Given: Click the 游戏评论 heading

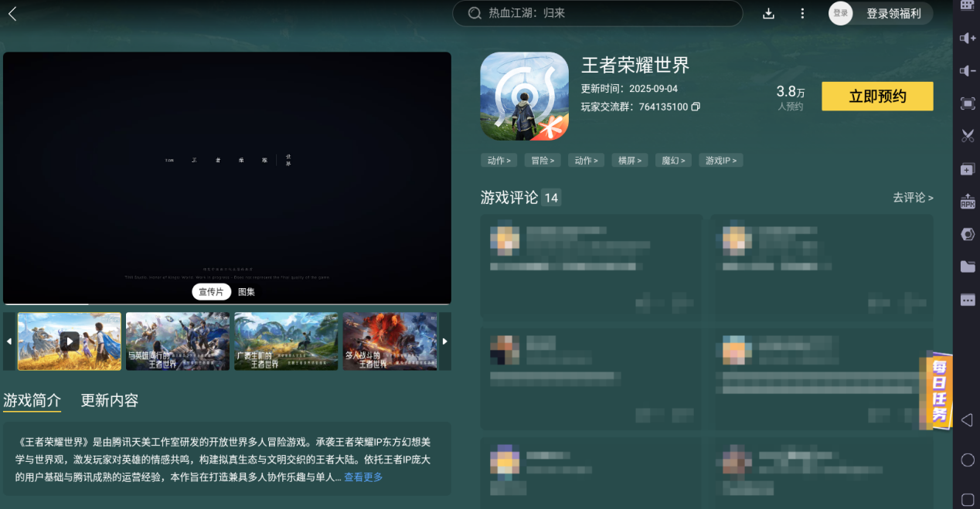Looking at the screenshot, I should click(509, 198).
